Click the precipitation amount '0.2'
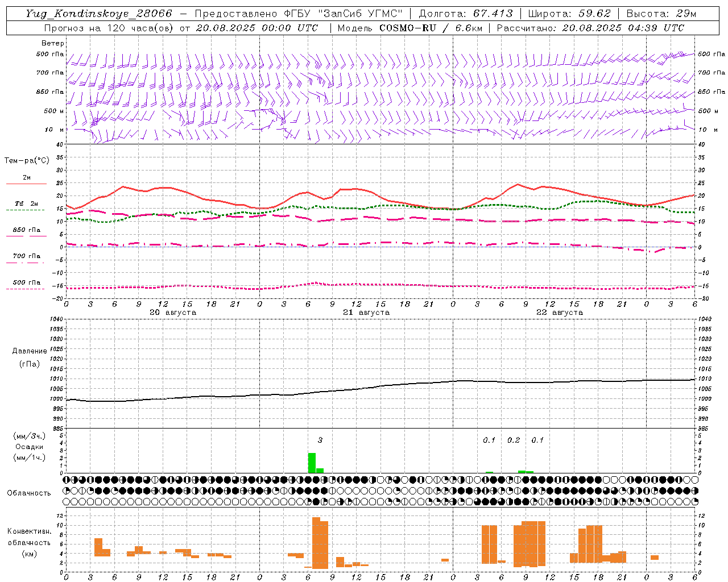The height and width of the screenshot is (582, 728). tap(514, 440)
